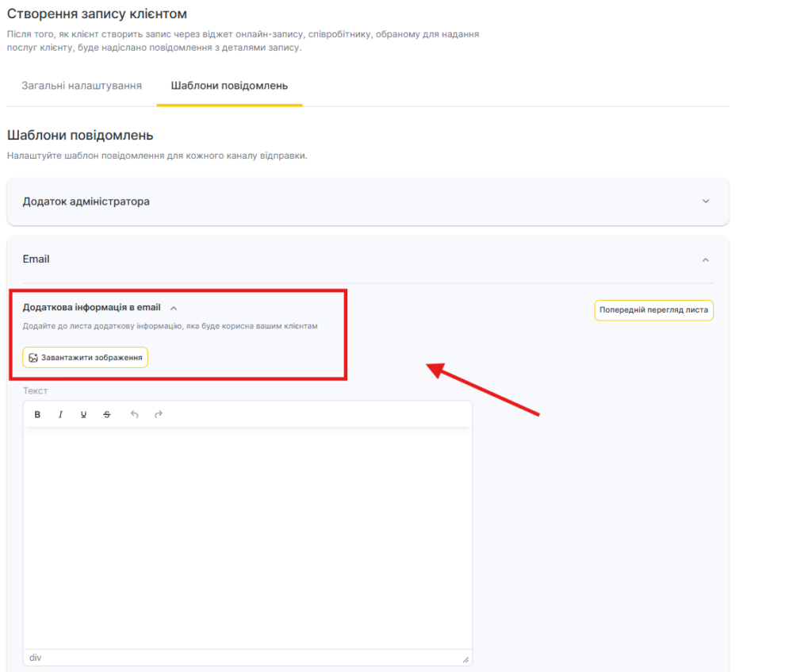Apply italic formatting in editor toolbar
The image size is (812, 672).
[x=60, y=415]
